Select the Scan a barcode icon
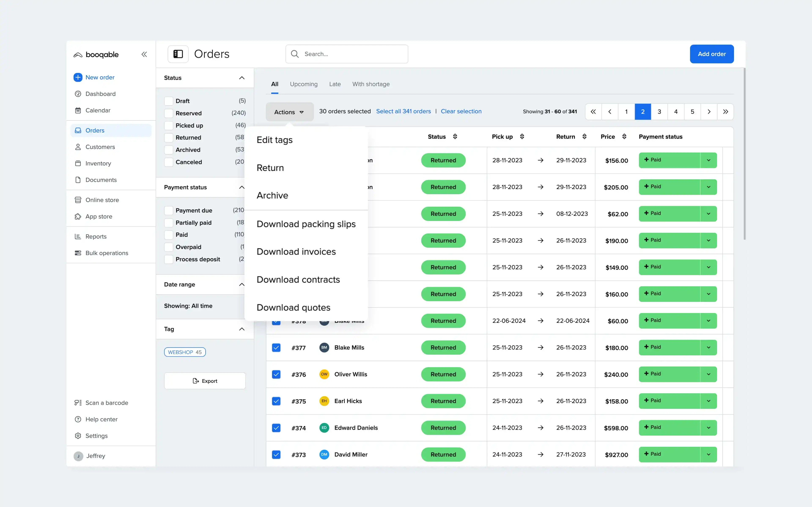 pos(78,402)
